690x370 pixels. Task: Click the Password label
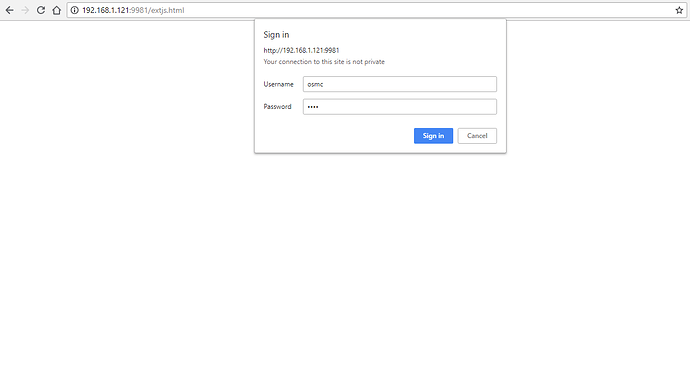click(277, 107)
